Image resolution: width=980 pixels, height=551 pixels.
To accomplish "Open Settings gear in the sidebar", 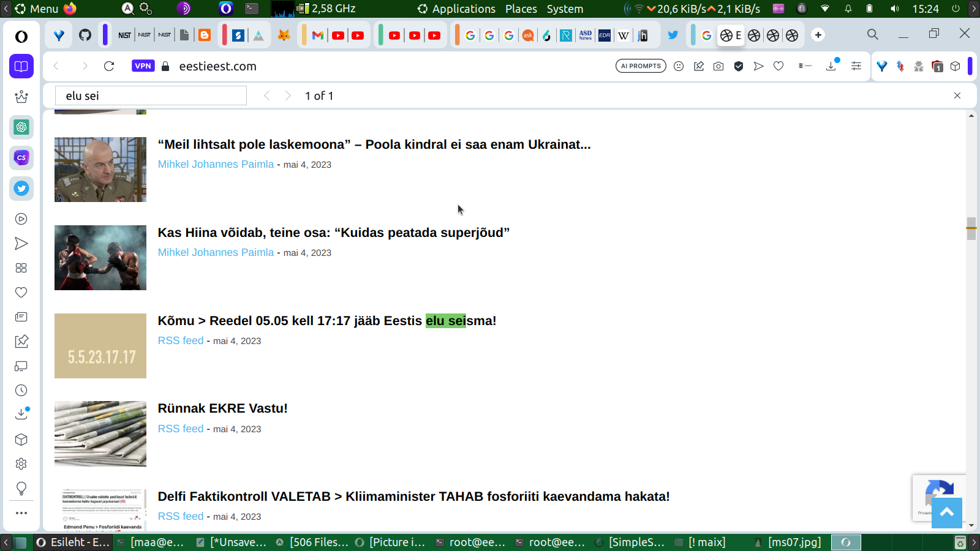I will pos(21,464).
